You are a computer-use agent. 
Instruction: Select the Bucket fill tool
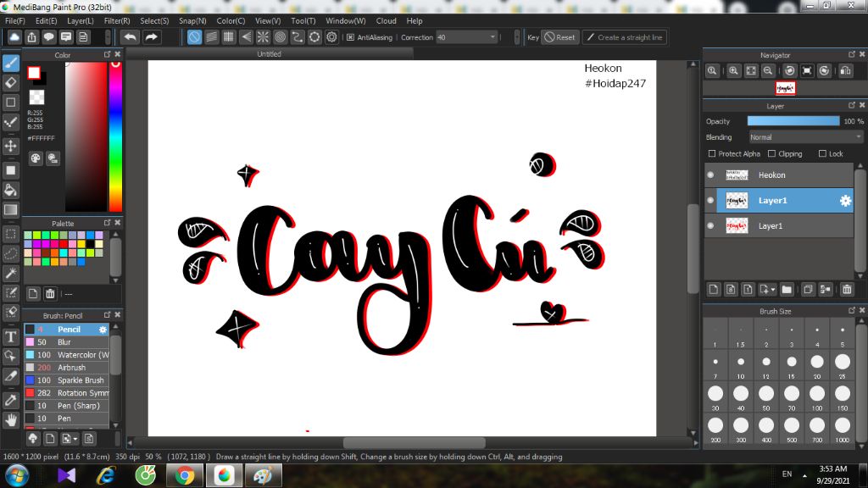(x=10, y=190)
